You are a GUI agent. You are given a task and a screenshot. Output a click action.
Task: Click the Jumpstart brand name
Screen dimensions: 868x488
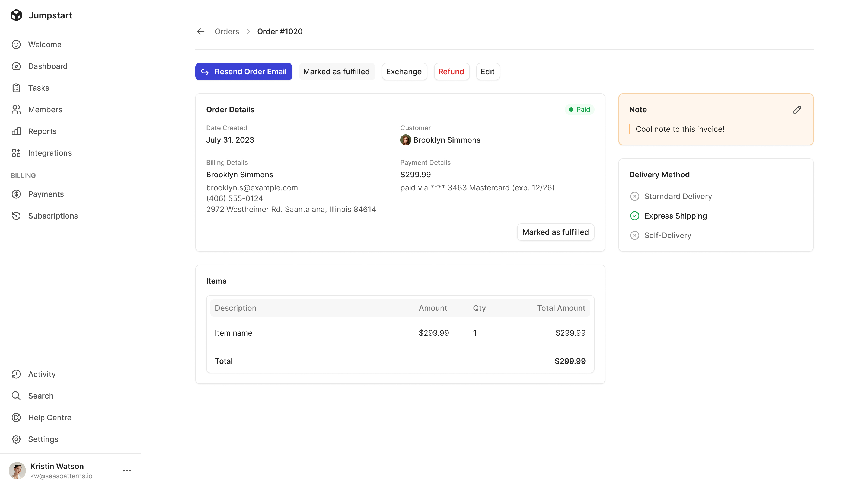coord(50,15)
